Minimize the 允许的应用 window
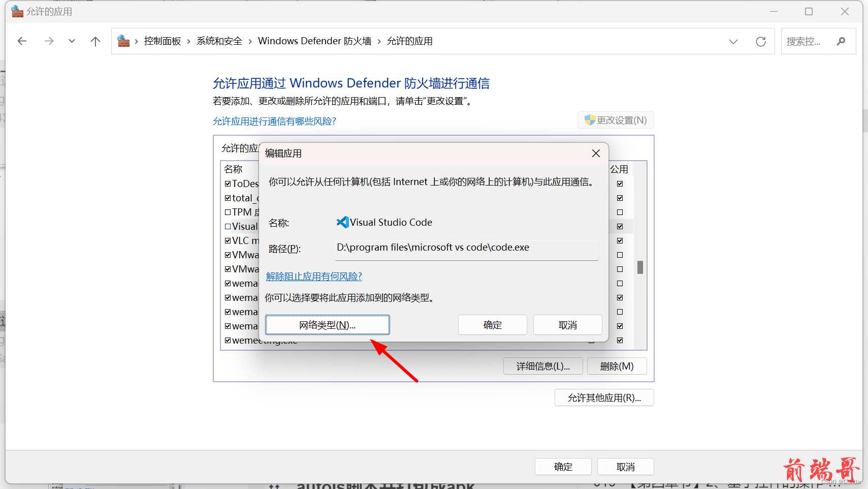Viewport: 868px width, 489px height. [x=774, y=11]
